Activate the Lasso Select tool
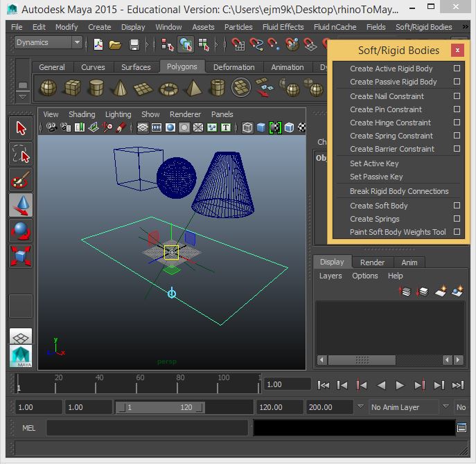This screenshot has height=464, width=476. (21, 154)
